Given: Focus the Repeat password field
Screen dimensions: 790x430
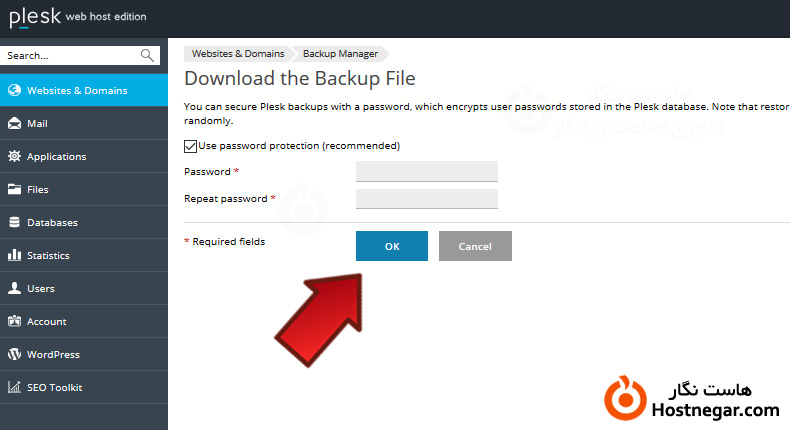Looking at the screenshot, I should (x=427, y=199).
